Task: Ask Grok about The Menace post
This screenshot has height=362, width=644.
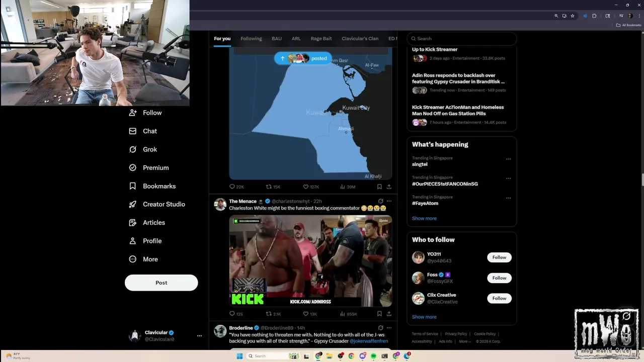Action: [380, 201]
